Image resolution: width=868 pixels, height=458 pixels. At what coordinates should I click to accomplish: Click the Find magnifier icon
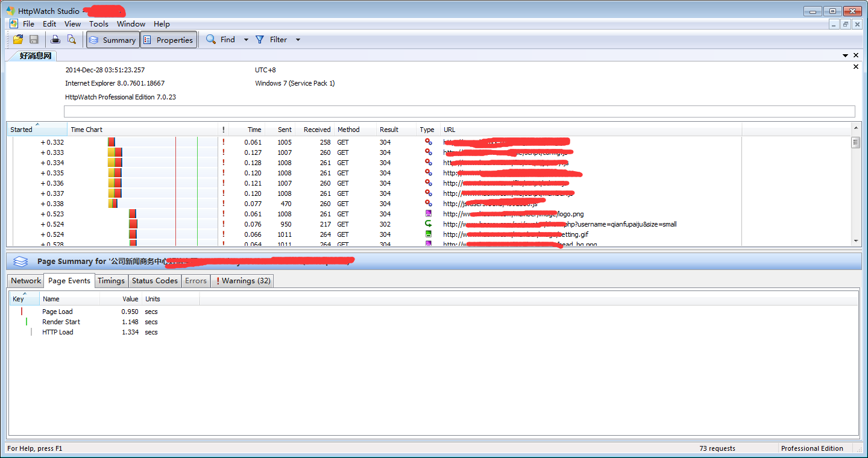[211, 40]
